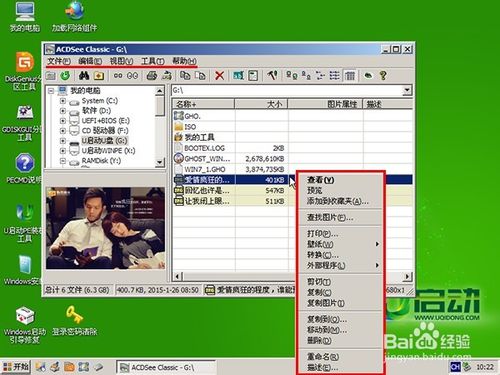Collapse the 我的电脑 root tree node
The width and height of the screenshot is (500, 375).
[x=51, y=91]
